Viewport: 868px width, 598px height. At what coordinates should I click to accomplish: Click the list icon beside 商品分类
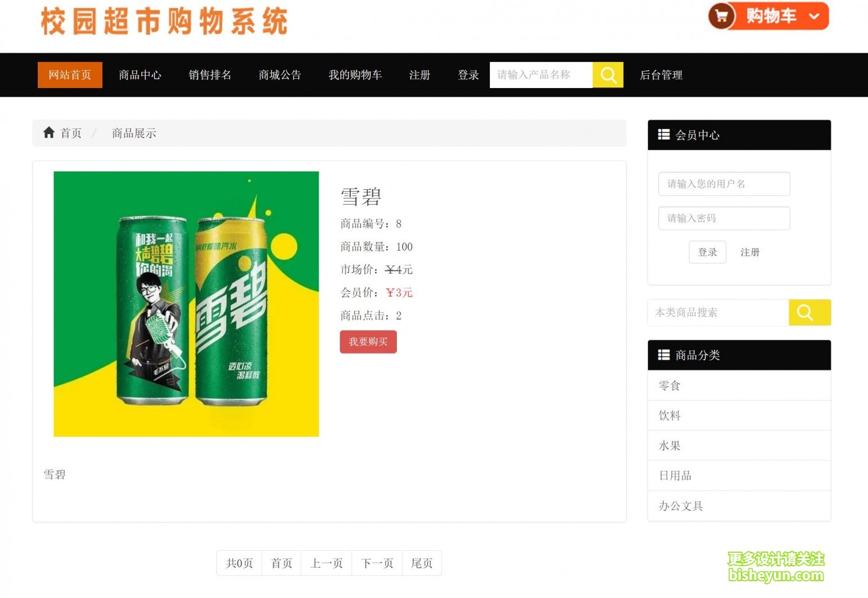pyautogui.click(x=663, y=355)
